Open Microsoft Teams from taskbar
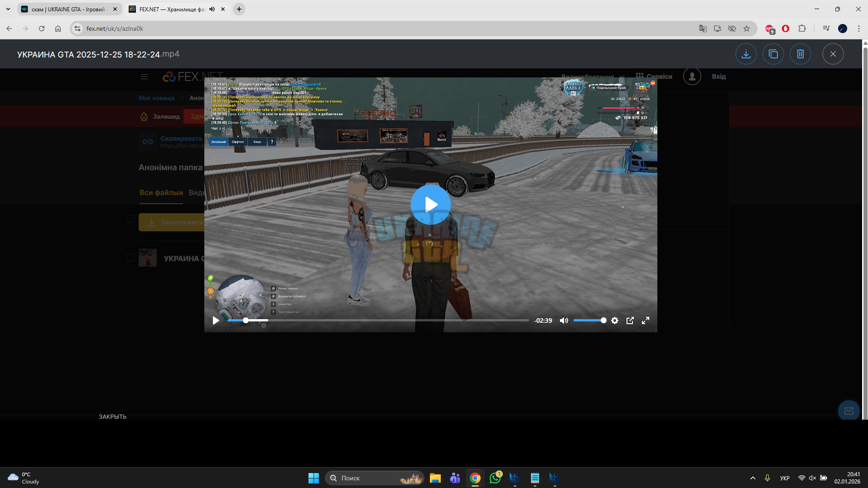This screenshot has width=868, height=488. pos(455,478)
